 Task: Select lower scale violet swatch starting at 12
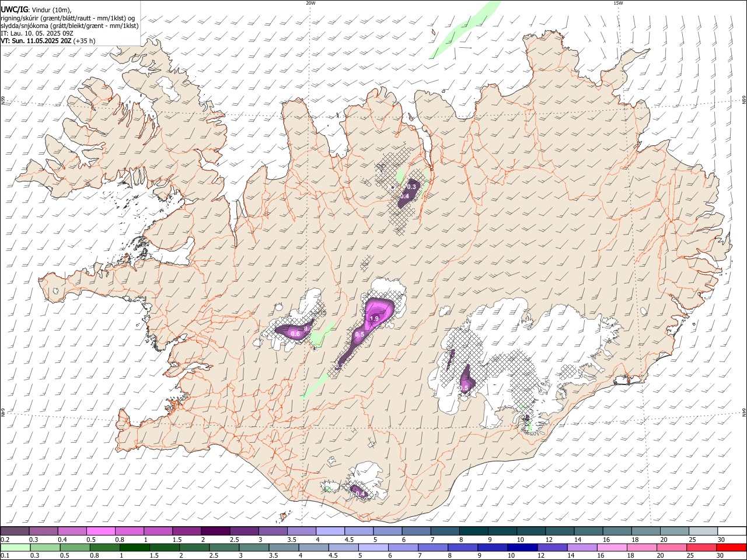point(552,547)
